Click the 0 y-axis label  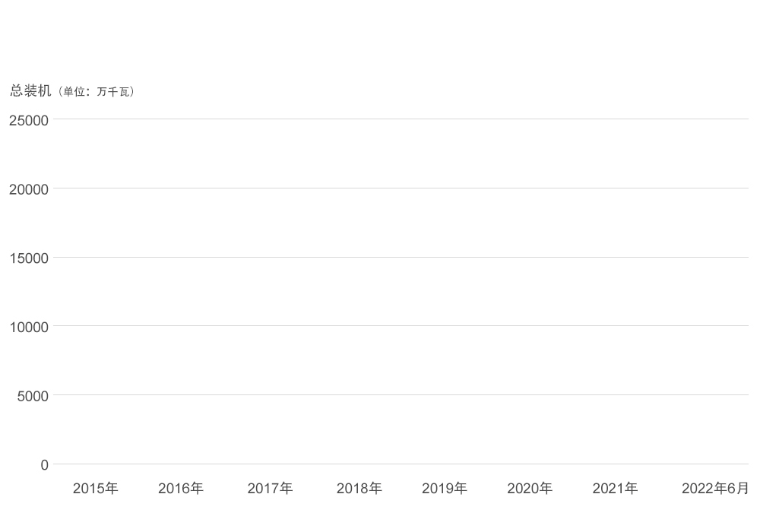[x=44, y=465]
